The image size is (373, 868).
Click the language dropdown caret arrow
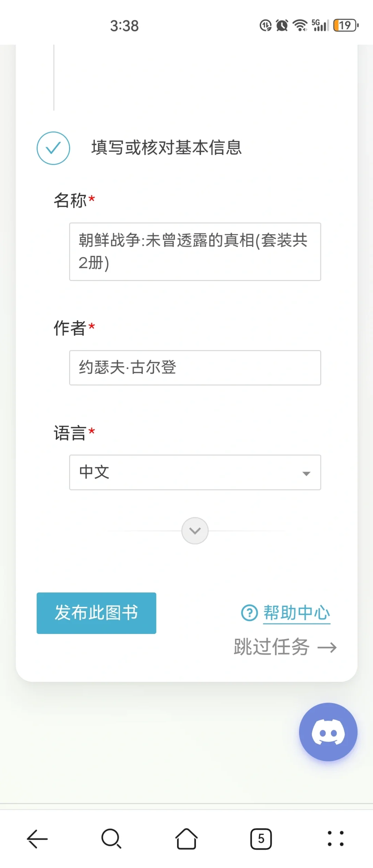tap(306, 473)
